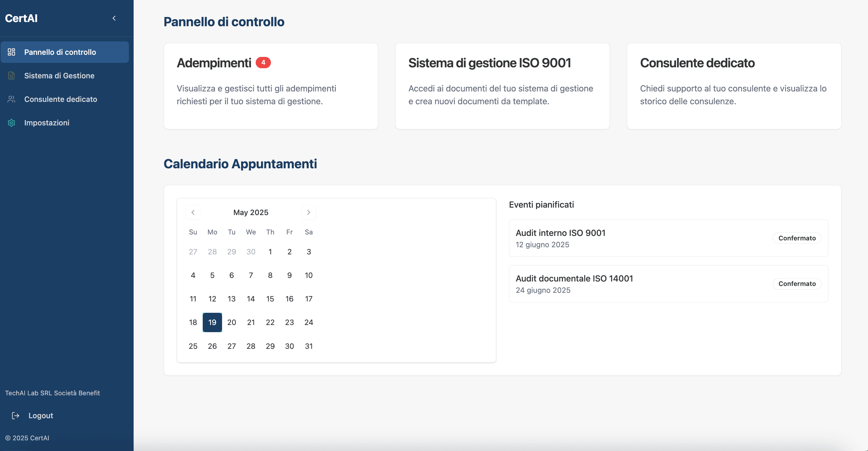Viewport: 868px width, 451px height.
Task: Go to next month in calendar
Action: point(308,212)
